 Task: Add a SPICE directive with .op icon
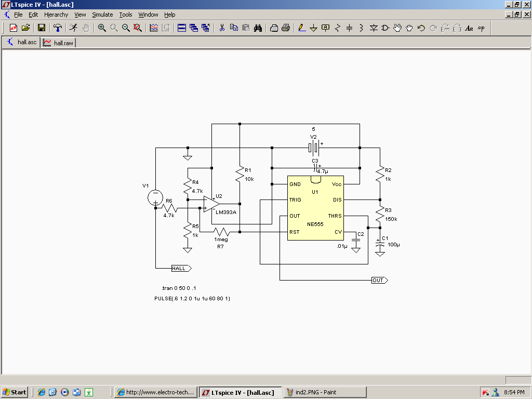coord(481,28)
